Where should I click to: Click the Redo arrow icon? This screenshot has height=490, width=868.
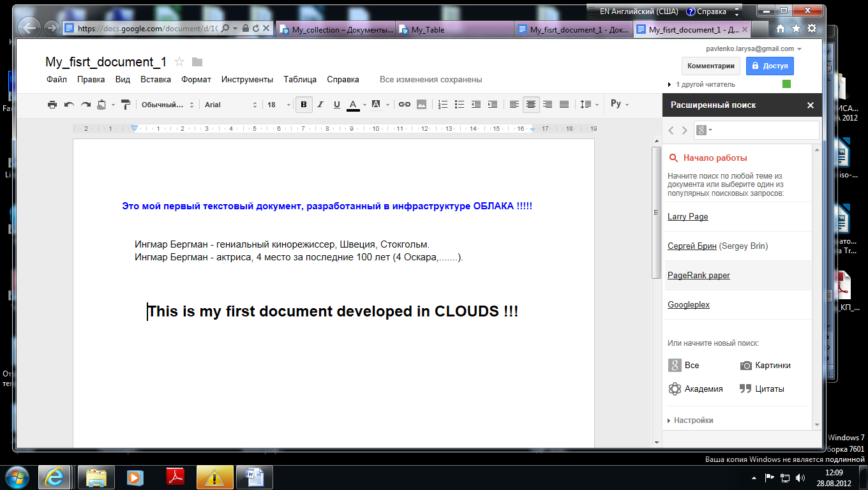[x=86, y=105]
